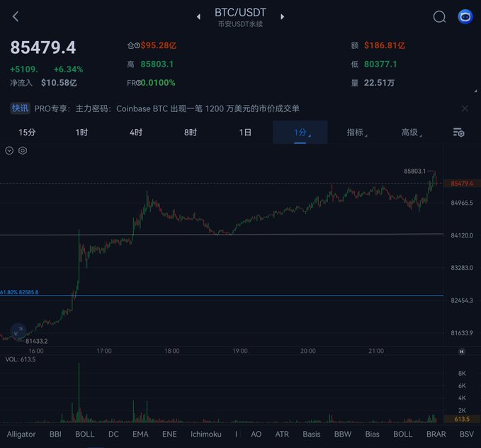The height and width of the screenshot is (448, 481).
Task: Open the 仓 position info icon
Action: (137, 46)
